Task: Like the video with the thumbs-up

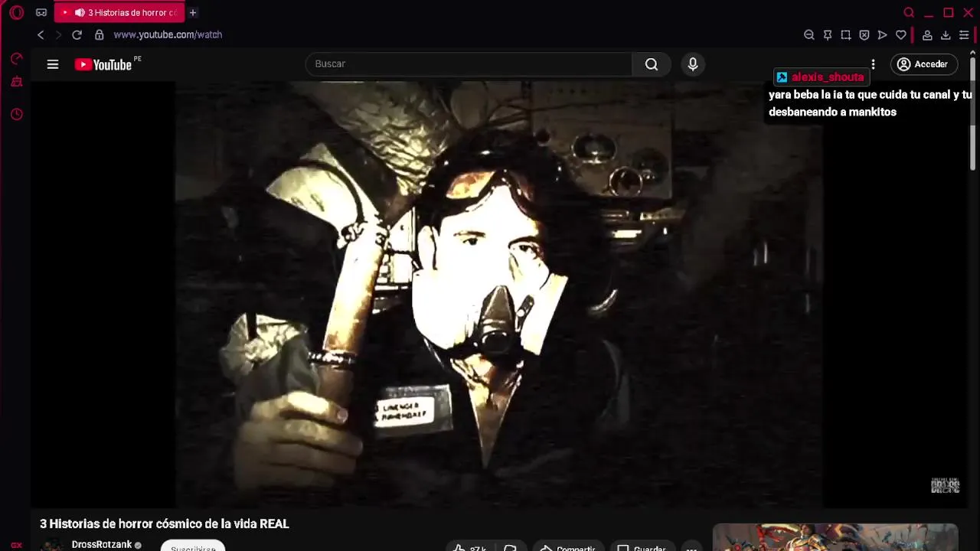Action: (x=469, y=547)
